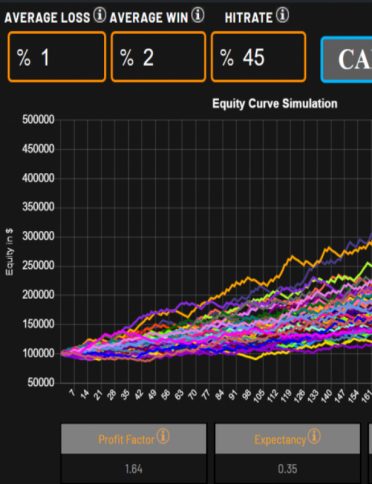Viewport: 372px width, 484px height.
Task: Click the 150000 y-axis label
Action: pos(38,324)
